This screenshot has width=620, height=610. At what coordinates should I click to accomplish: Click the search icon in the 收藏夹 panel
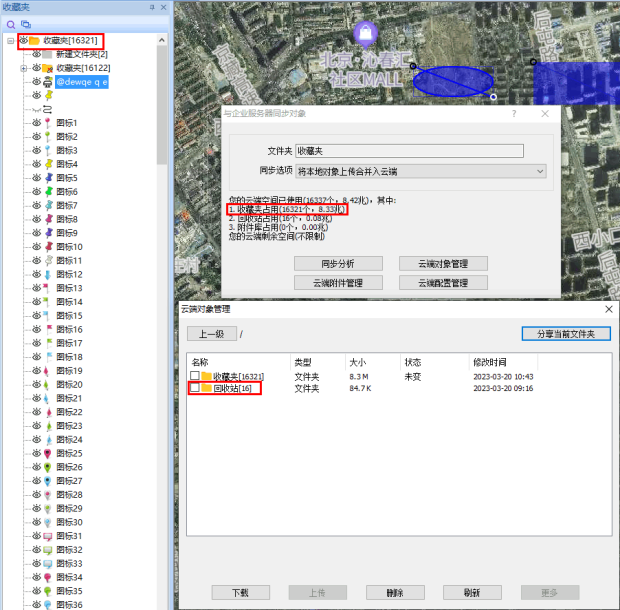click(x=9, y=23)
